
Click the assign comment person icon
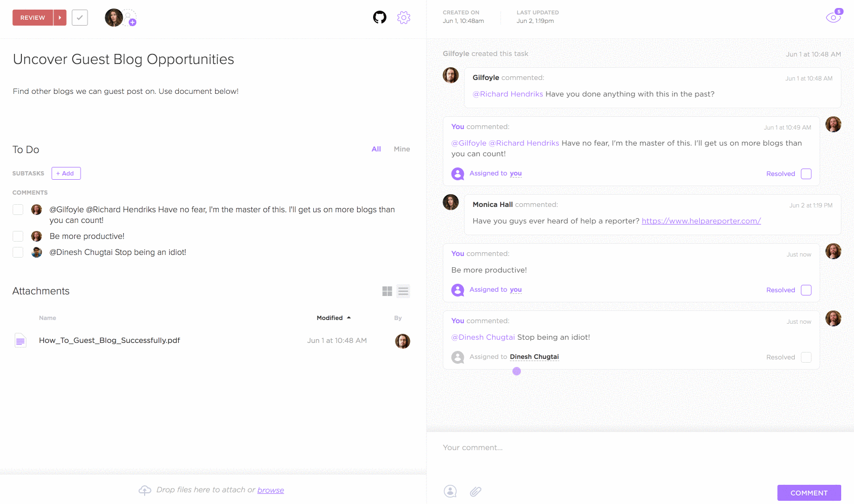coord(450,492)
